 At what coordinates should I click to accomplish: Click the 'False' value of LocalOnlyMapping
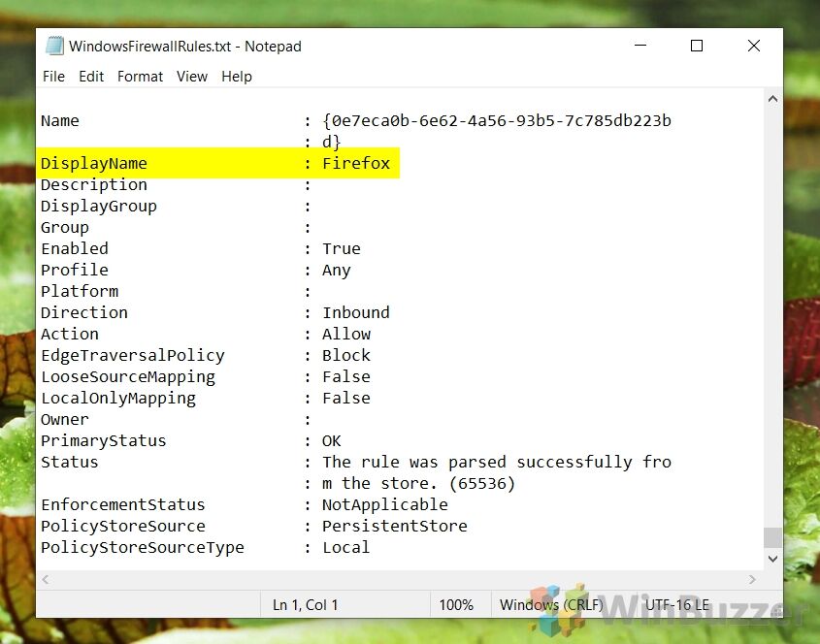click(x=346, y=398)
